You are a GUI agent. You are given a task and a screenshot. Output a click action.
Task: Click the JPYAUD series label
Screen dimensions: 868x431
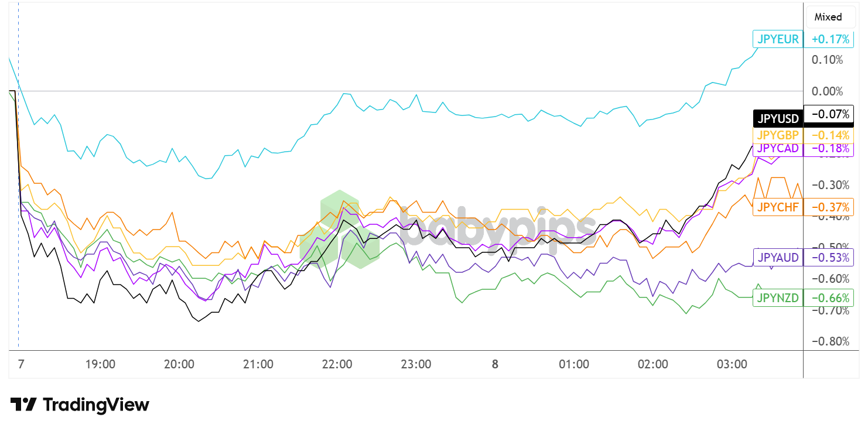tap(778, 257)
